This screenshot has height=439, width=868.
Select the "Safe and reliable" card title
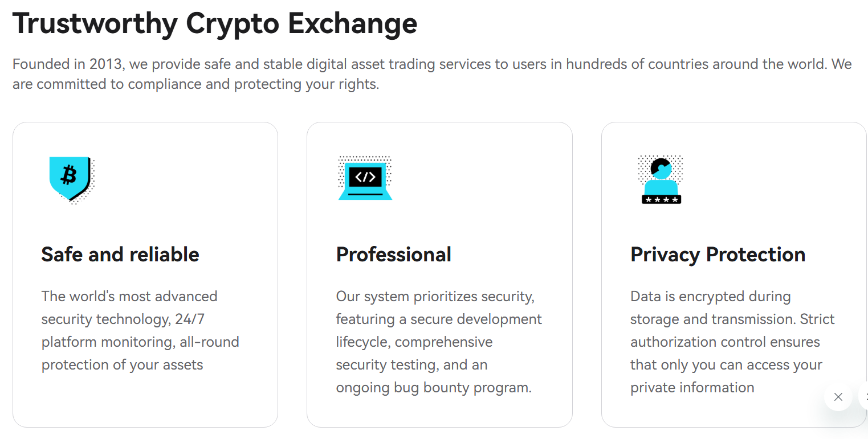coord(120,255)
